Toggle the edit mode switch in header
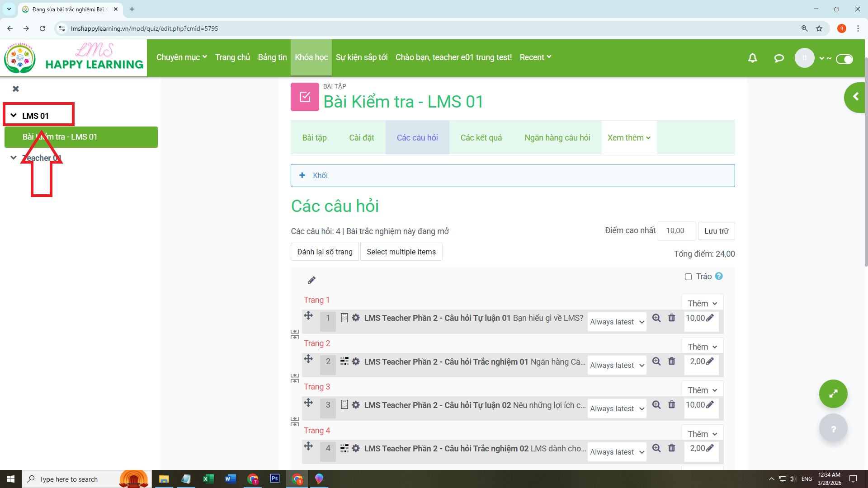The width and height of the screenshot is (868, 488). [x=844, y=59]
